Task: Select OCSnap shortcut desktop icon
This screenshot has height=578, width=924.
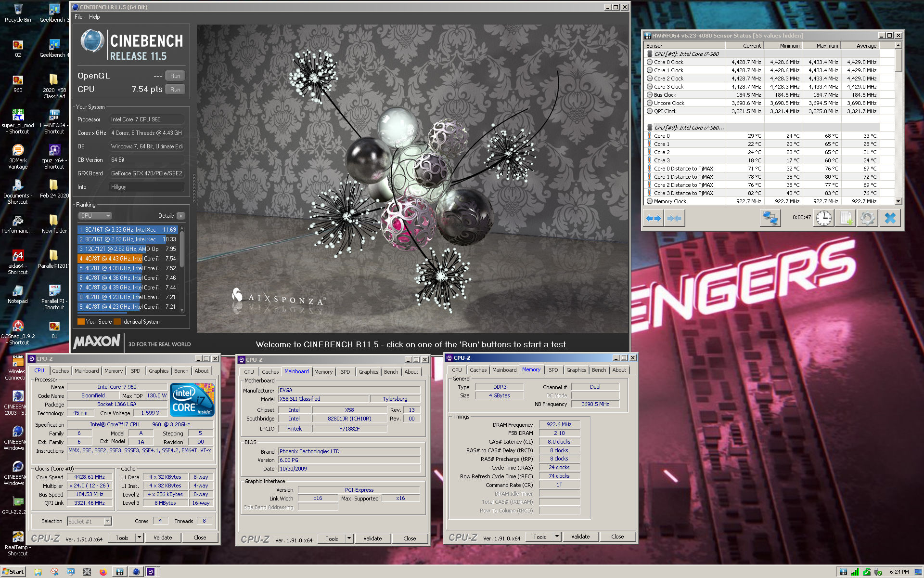Action: point(18,333)
